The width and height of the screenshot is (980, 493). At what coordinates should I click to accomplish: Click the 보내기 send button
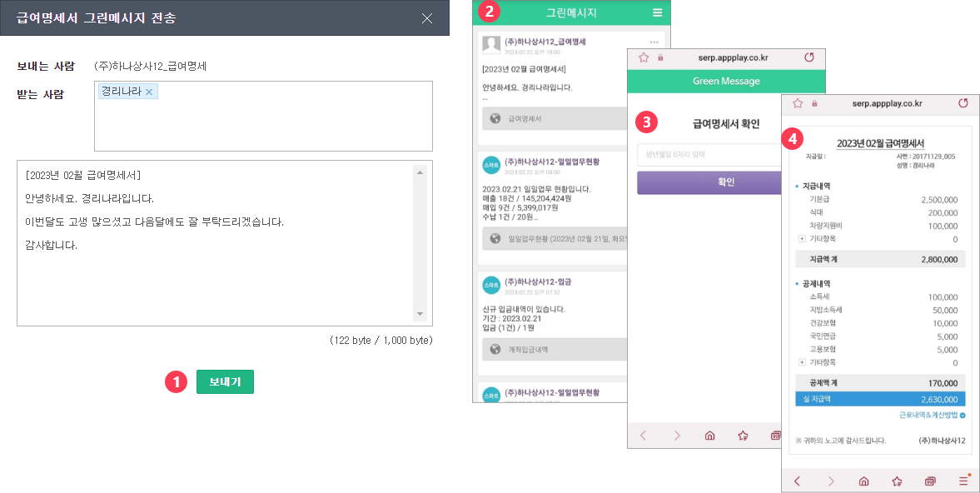tap(225, 381)
